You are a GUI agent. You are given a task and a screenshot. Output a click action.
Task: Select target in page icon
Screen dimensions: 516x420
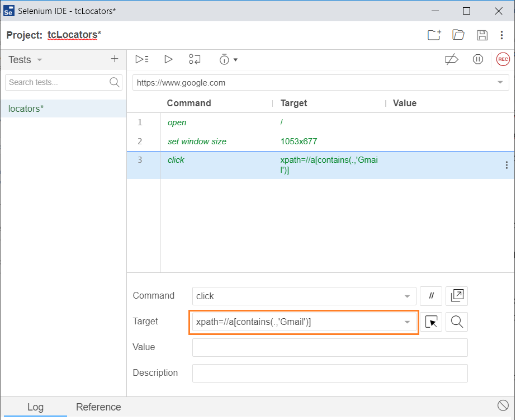tap(431, 322)
